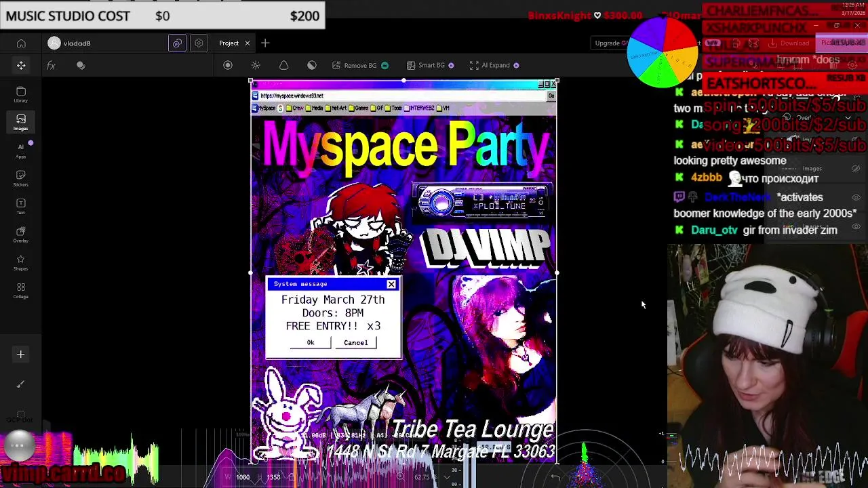Image resolution: width=868 pixels, height=488 pixels.
Task: Click the Net-Art bookmark in poster
Action: (x=335, y=108)
